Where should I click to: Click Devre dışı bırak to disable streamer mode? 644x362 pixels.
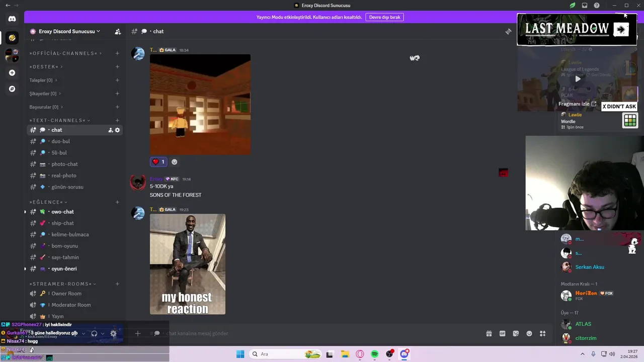384,17
